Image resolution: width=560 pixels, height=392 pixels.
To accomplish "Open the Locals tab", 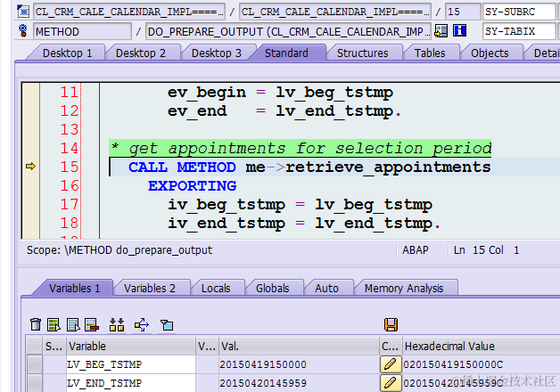I will pos(216,288).
